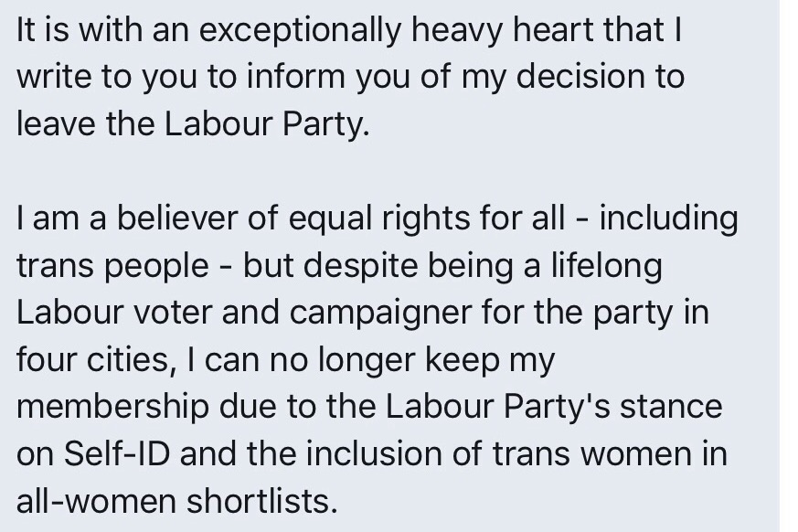Image resolution: width=798 pixels, height=532 pixels.
Task: Click the words "Labour voter"
Action: (x=114, y=312)
